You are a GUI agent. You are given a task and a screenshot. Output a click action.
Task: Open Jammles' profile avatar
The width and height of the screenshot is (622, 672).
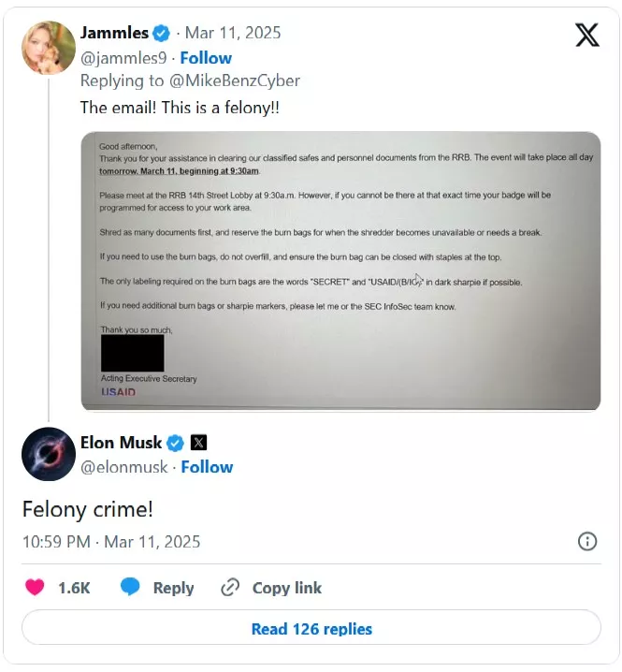(49, 48)
